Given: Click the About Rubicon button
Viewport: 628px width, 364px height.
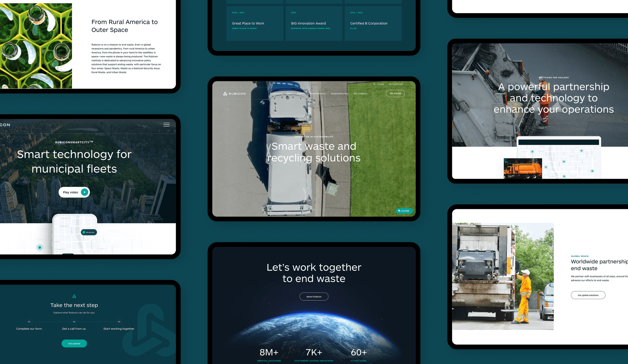Looking at the screenshot, I should [314, 296].
